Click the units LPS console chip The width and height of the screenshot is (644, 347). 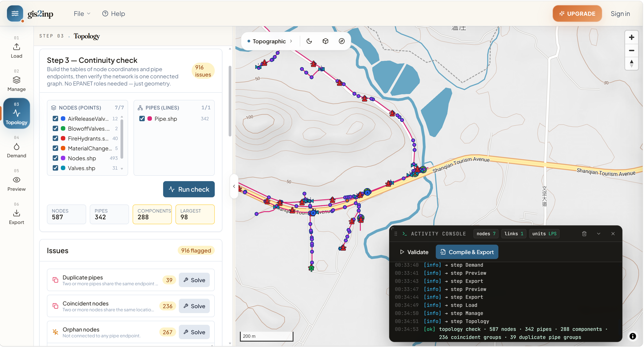[x=544, y=234]
